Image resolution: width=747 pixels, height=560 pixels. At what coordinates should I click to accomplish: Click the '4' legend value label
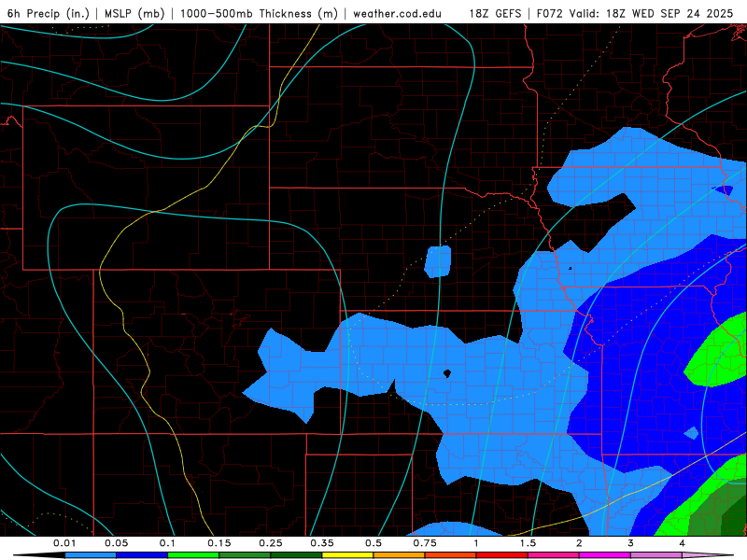683,543
